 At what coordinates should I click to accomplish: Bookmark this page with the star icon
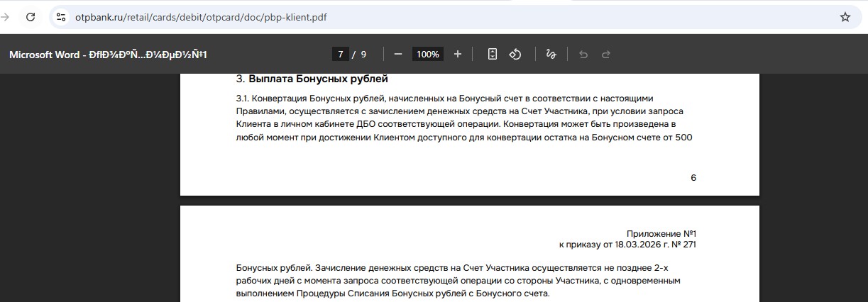[x=845, y=17]
